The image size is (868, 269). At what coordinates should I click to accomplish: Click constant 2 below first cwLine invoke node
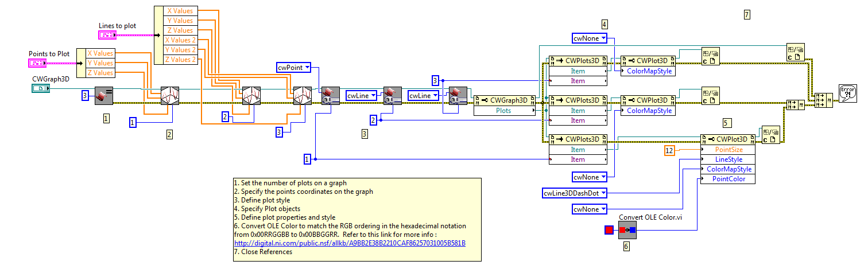click(x=373, y=120)
